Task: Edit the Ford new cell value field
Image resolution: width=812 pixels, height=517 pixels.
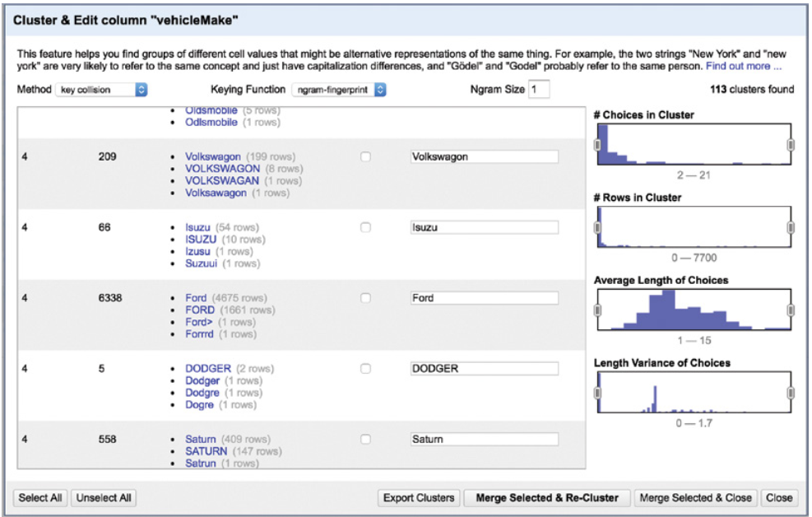Action: (x=485, y=298)
